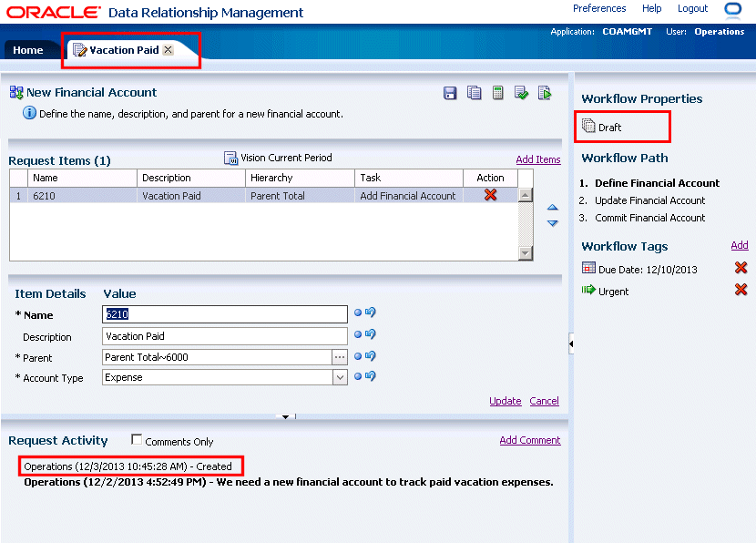Click the blue dot beside Parent field
This screenshot has height=543, width=756.
click(358, 356)
